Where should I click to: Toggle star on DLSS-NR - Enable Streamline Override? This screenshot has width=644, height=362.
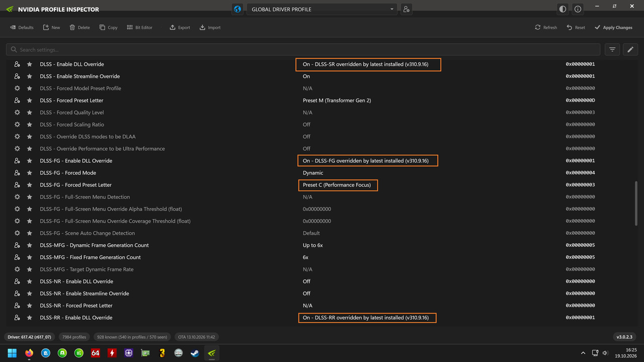(x=29, y=294)
